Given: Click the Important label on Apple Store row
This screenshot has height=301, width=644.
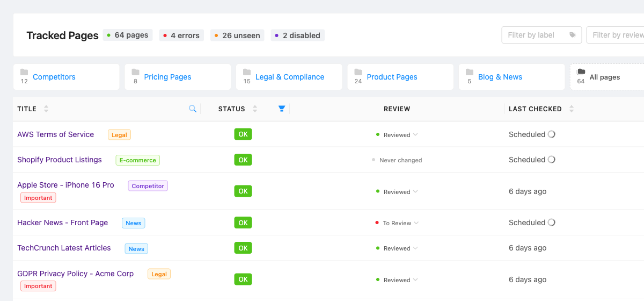Looking at the screenshot, I should [38, 198].
